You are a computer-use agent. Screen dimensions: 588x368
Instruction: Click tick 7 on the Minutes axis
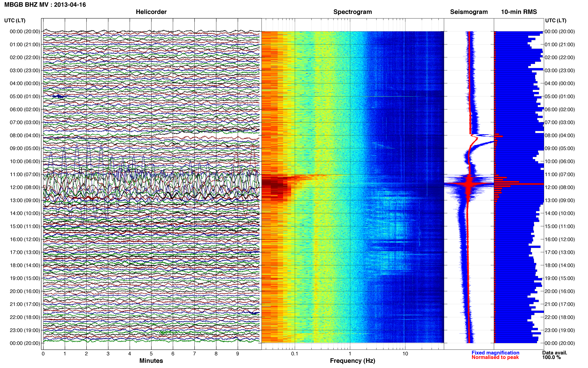pyautogui.click(x=195, y=354)
